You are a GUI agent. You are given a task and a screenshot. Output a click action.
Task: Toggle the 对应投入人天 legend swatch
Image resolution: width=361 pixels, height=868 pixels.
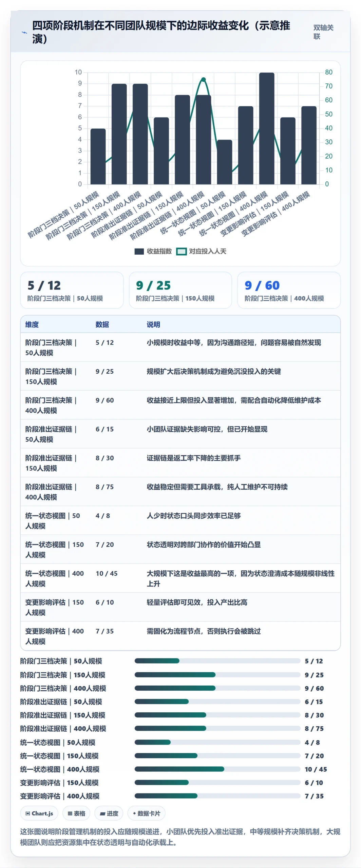coord(182,251)
